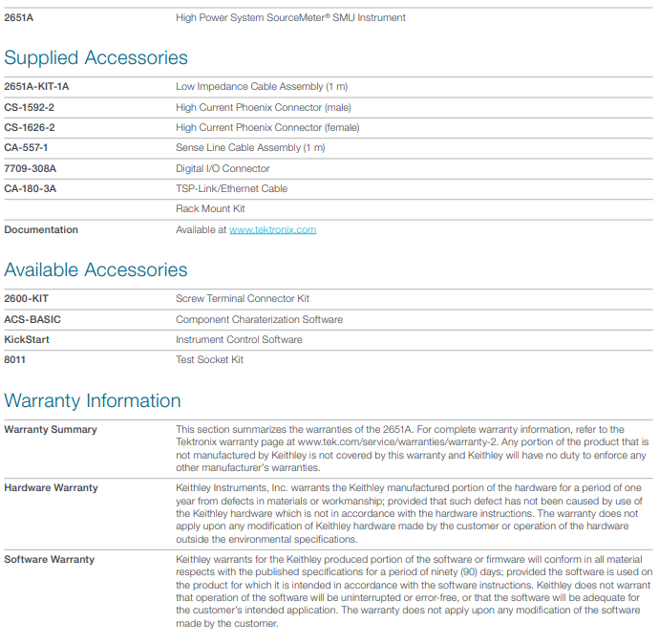
Task: Open the www.tektronix.com documentation link
Action: click(272, 230)
